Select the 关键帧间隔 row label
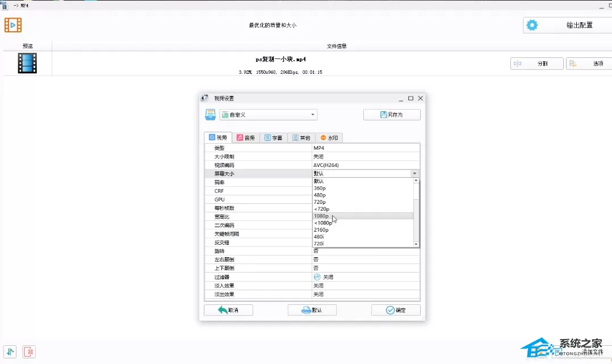The image size is (612, 364). coord(227,234)
